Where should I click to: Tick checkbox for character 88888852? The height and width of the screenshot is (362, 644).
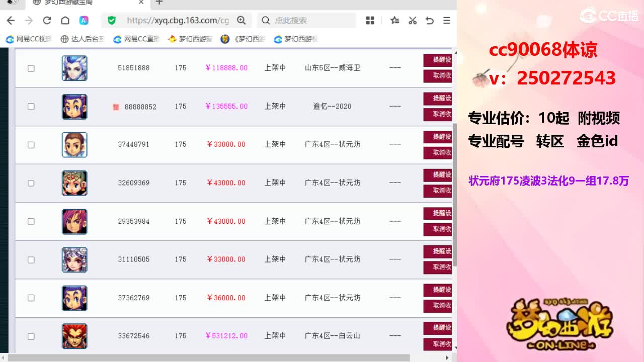tap(31, 107)
